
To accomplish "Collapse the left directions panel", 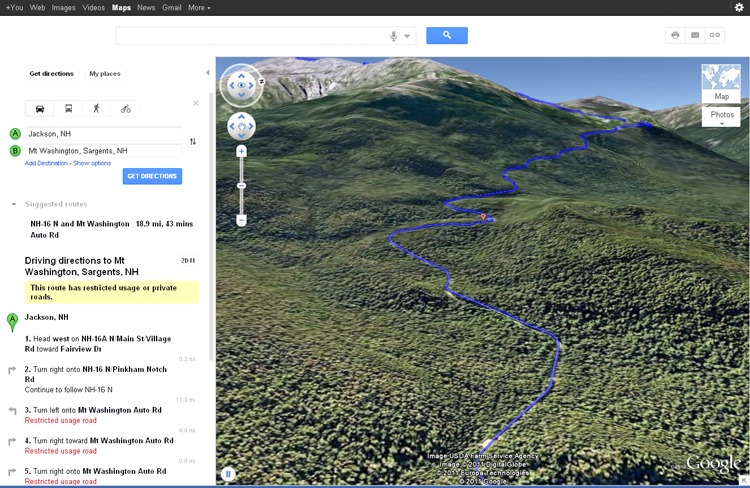I will coord(208,73).
